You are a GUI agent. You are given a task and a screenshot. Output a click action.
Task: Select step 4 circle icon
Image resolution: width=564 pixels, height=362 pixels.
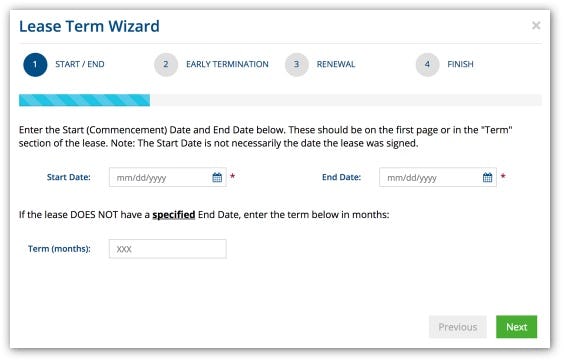tap(427, 65)
